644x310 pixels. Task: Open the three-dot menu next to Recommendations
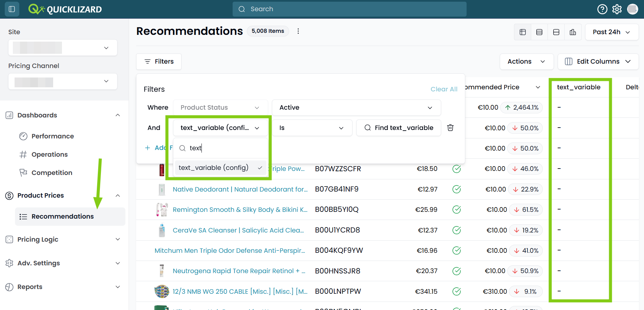298,31
